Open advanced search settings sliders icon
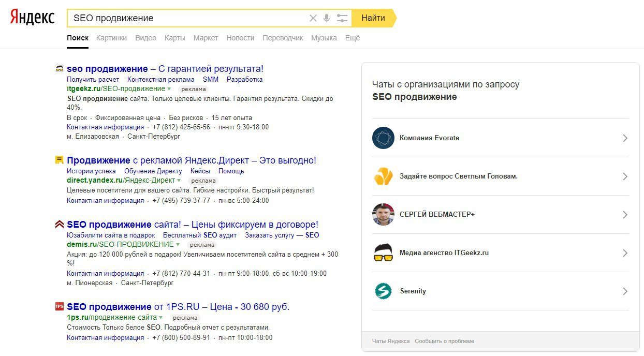The image size is (644, 356). (x=342, y=18)
